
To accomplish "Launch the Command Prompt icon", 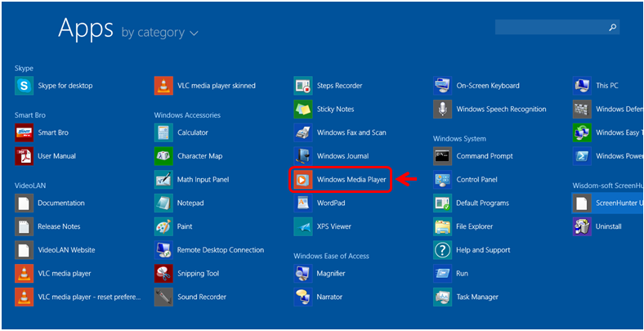I will [x=443, y=156].
